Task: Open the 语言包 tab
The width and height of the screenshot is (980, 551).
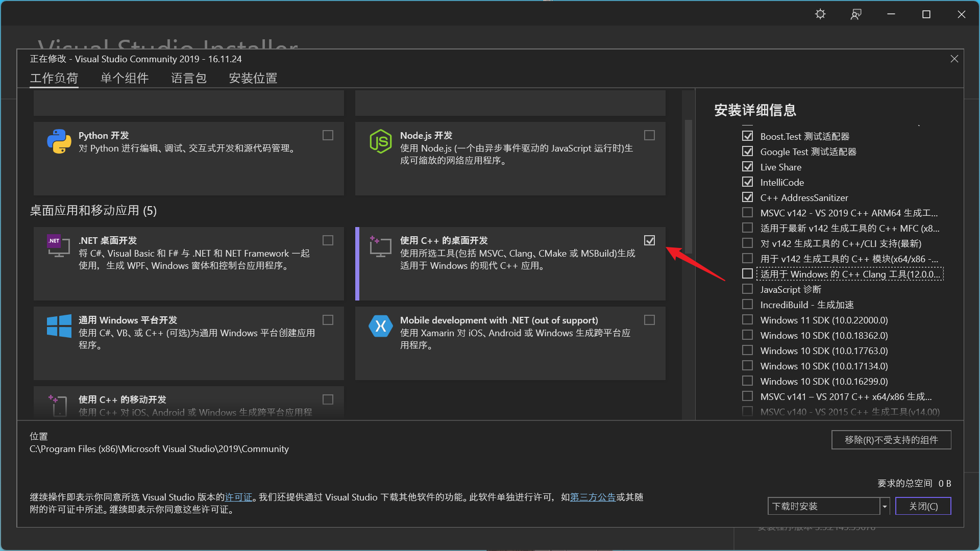Action: coord(189,78)
